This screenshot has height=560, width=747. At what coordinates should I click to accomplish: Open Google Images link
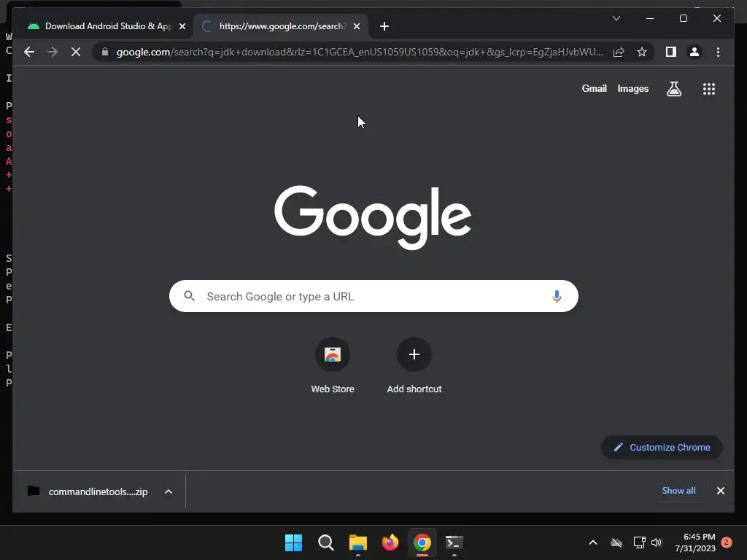[x=632, y=88]
